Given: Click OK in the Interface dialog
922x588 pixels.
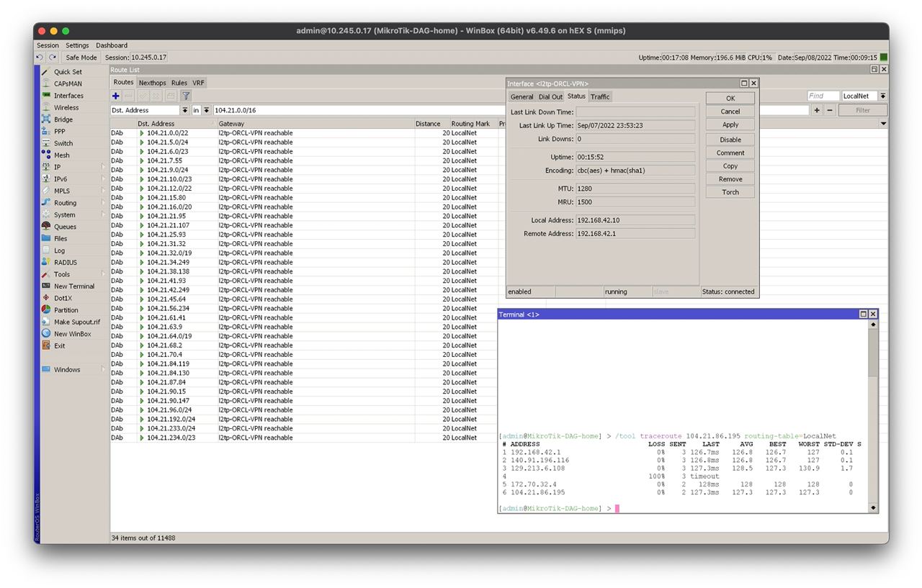Looking at the screenshot, I should point(730,99).
